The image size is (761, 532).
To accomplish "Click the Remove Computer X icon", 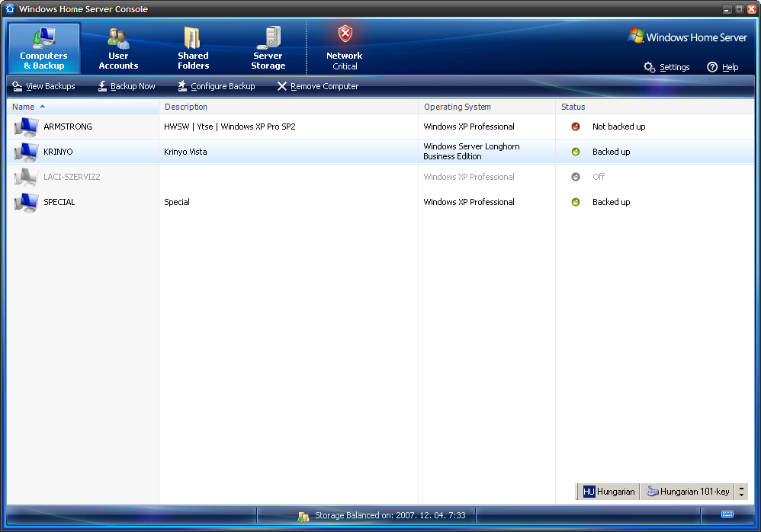I will tap(282, 86).
